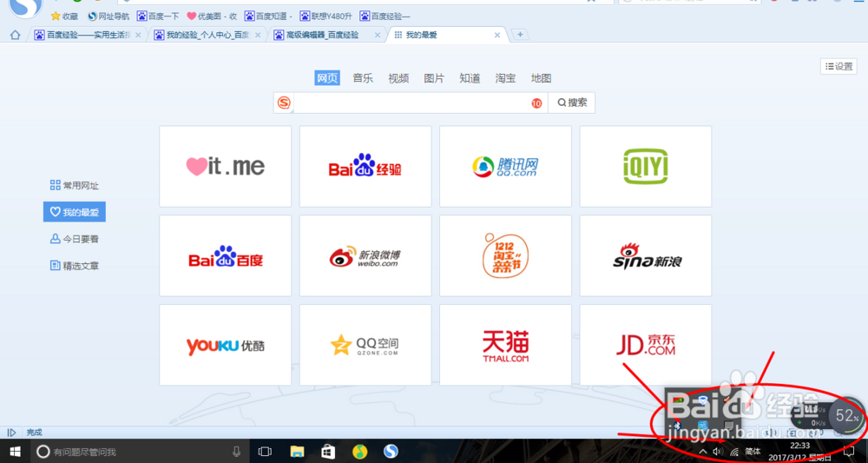Open the it.me site tile

coord(226,166)
